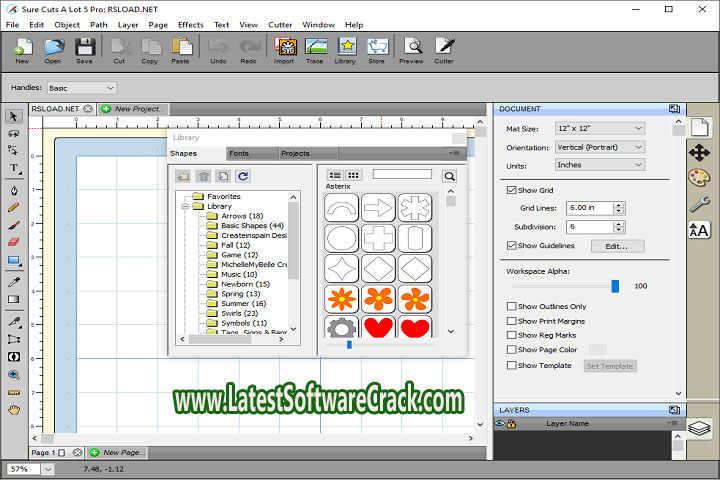The height and width of the screenshot is (480, 720).
Task: Open the Trace image tool
Action: click(x=315, y=51)
